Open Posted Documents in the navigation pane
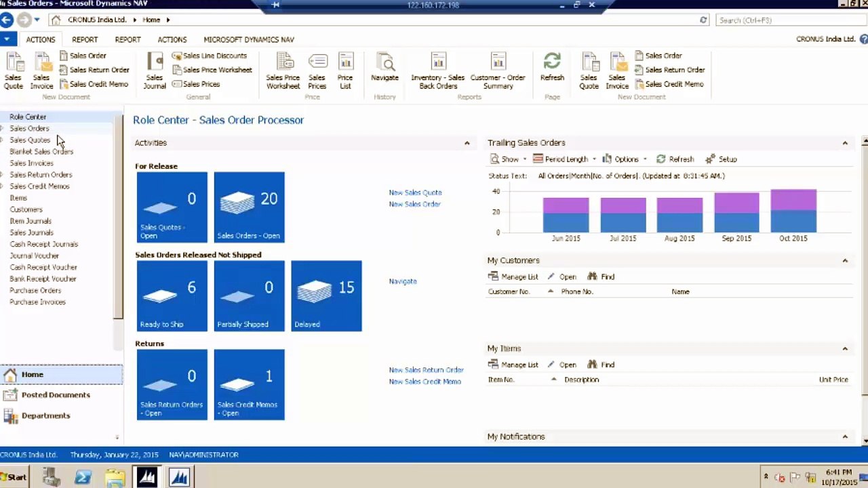 pos(61,395)
